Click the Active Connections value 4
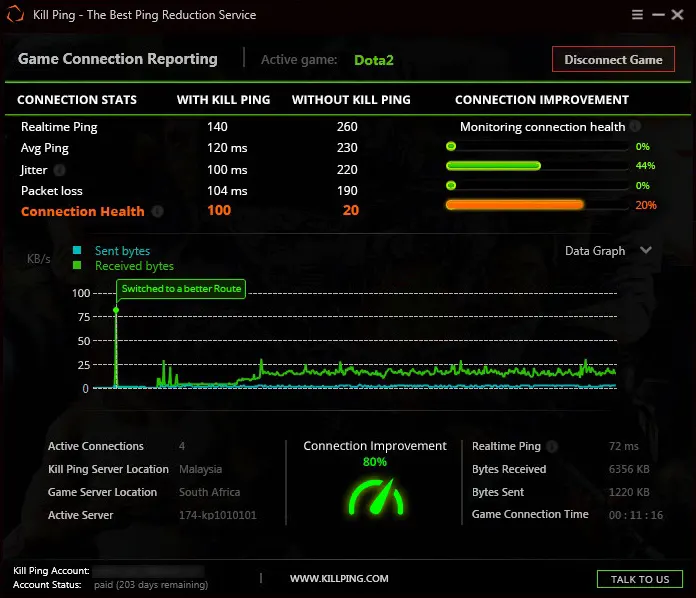This screenshot has height=598, width=696. [182, 446]
